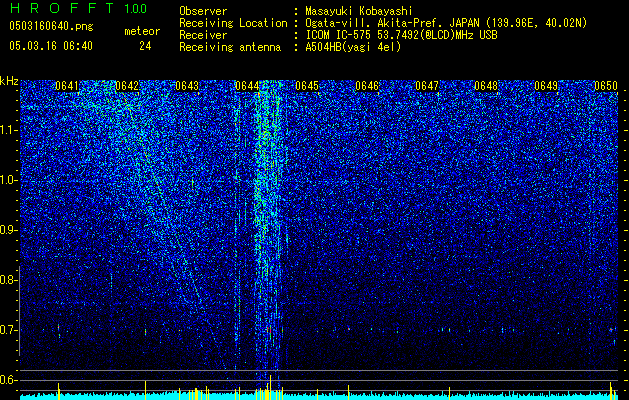
Task: Click the 0.7 kHz axis label
Action: pyautogui.click(x=8, y=330)
